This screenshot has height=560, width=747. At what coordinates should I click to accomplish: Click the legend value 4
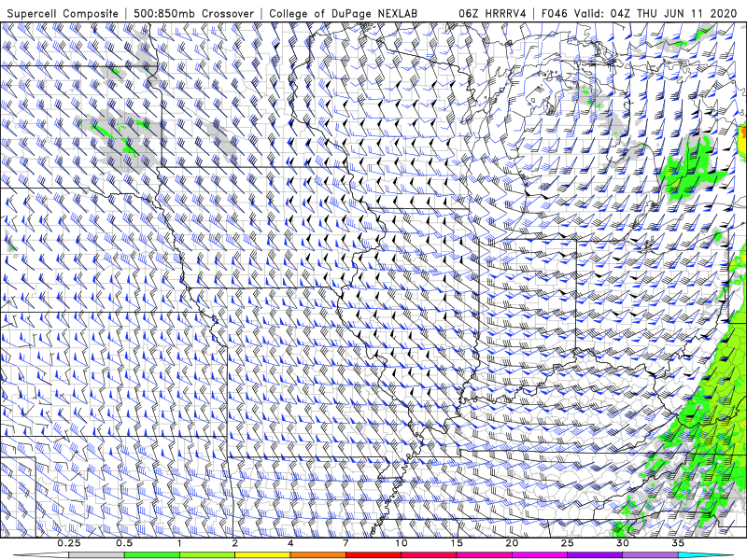(290, 543)
